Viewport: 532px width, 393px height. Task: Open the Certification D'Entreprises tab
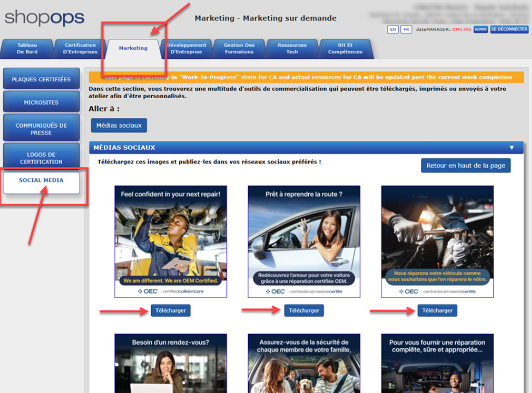80,49
